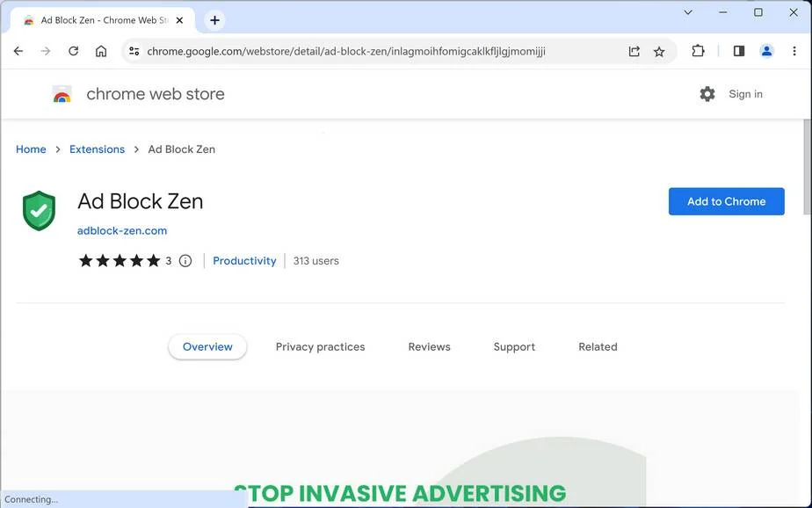Click the 313 users text
The height and width of the screenshot is (508, 812).
coord(315,261)
